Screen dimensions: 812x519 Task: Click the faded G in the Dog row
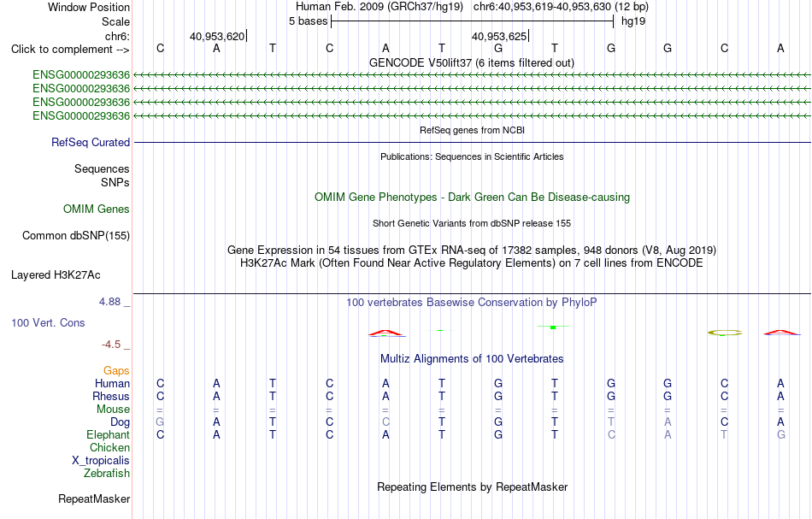(x=160, y=422)
